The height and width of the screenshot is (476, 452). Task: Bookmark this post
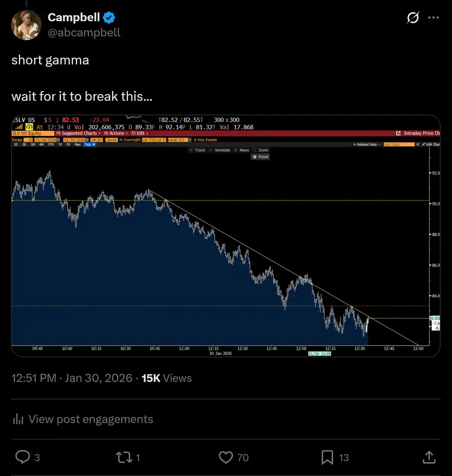coord(327,457)
